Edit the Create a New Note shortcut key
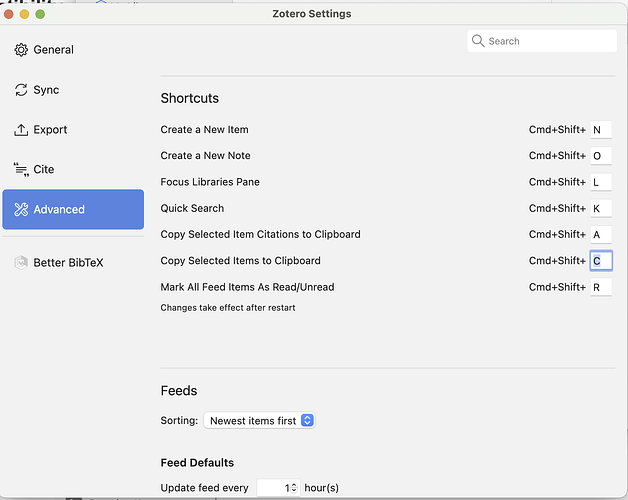Viewport: 628px width, 500px height. point(601,156)
